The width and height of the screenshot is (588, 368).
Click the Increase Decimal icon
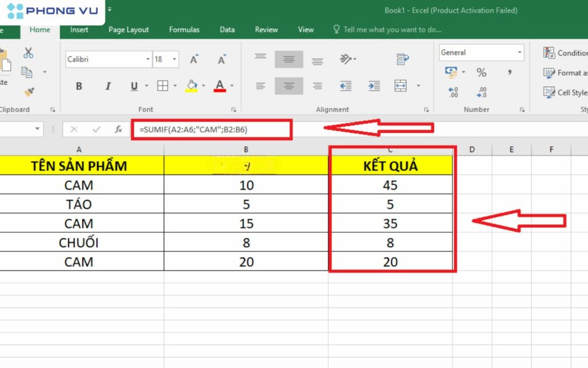point(453,92)
